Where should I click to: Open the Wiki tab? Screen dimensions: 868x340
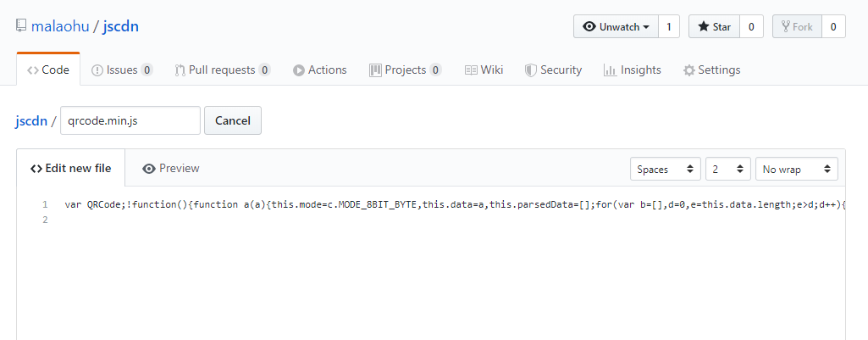484,70
